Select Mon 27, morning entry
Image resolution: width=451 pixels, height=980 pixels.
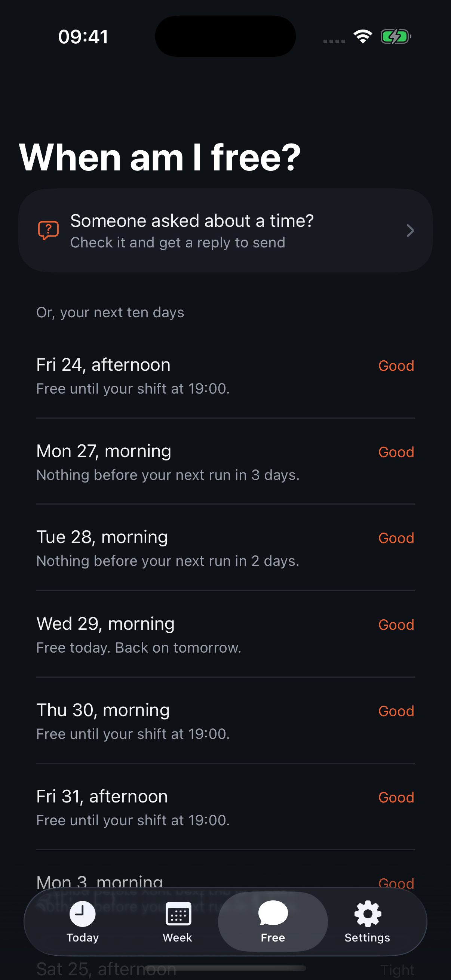[225, 462]
